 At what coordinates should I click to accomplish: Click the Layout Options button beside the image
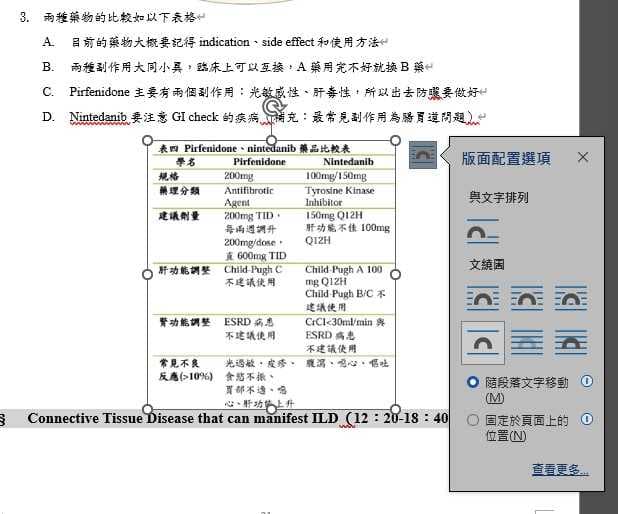click(423, 155)
